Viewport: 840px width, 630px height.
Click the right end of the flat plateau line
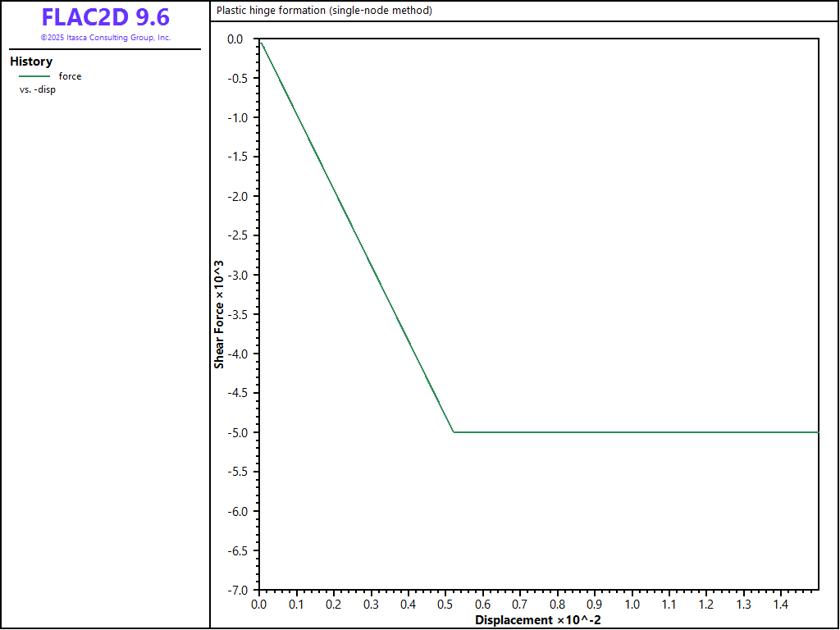[x=817, y=431]
